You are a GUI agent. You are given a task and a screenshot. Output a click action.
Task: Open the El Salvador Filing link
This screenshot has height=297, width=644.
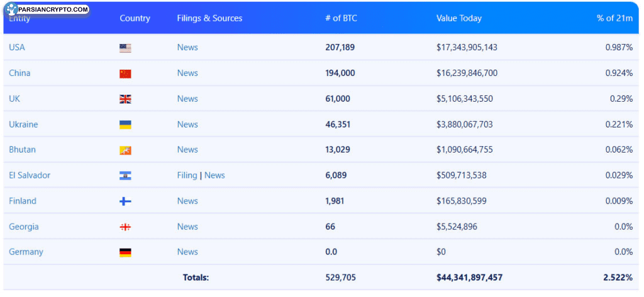pyautogui.click(x=187, y=175)
